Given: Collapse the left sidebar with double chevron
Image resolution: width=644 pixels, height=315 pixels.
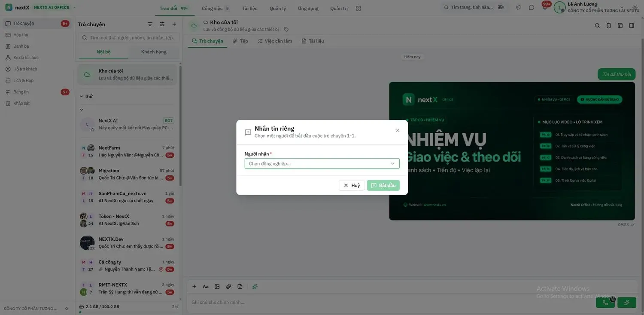Looking at the screenshot, I should pyautogui.click(x=67, y=309).
